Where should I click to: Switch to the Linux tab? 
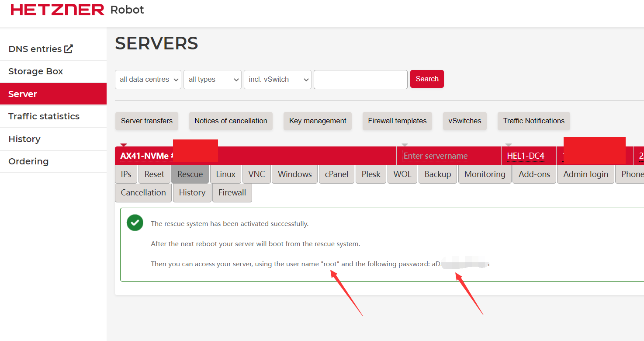point(226,174)
